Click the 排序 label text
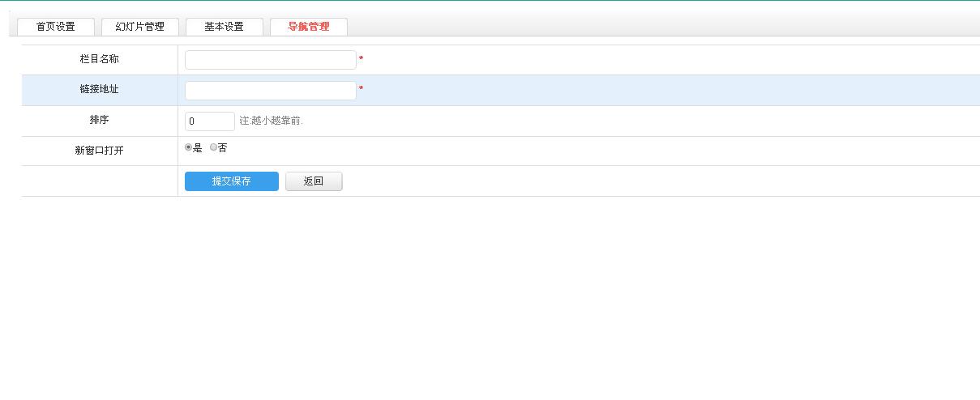The height and width of the screenshot is (400, 980). (100, 120)
